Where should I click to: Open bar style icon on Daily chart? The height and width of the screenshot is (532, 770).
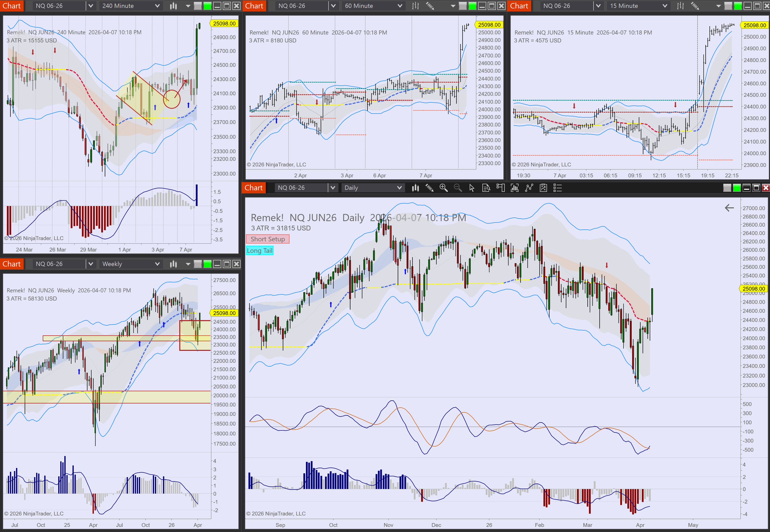coord(415,188)
